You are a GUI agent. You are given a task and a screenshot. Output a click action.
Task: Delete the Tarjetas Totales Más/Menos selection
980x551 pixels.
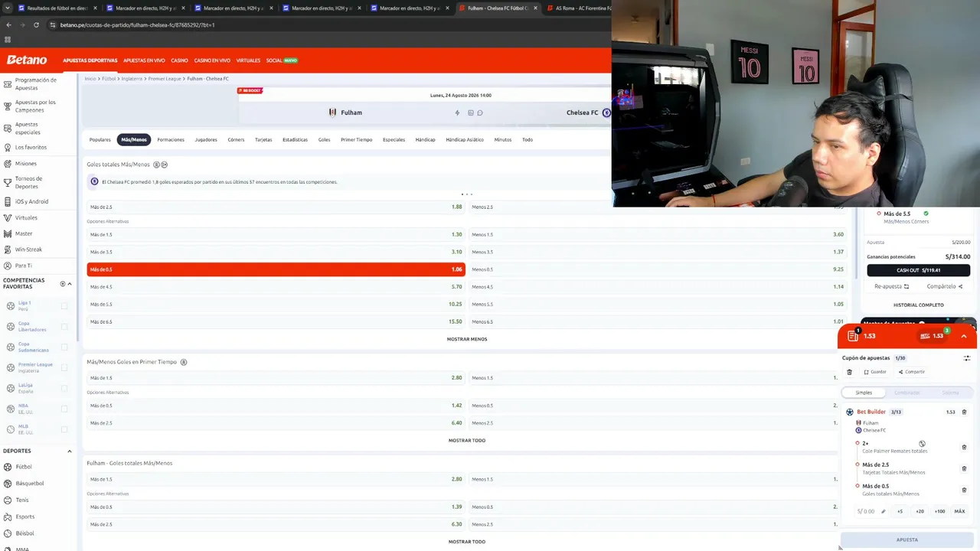(x=964, y=468)
